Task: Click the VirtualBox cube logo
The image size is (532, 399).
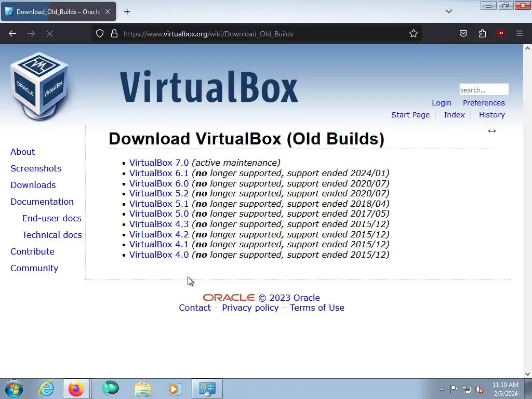Action: 39,86
